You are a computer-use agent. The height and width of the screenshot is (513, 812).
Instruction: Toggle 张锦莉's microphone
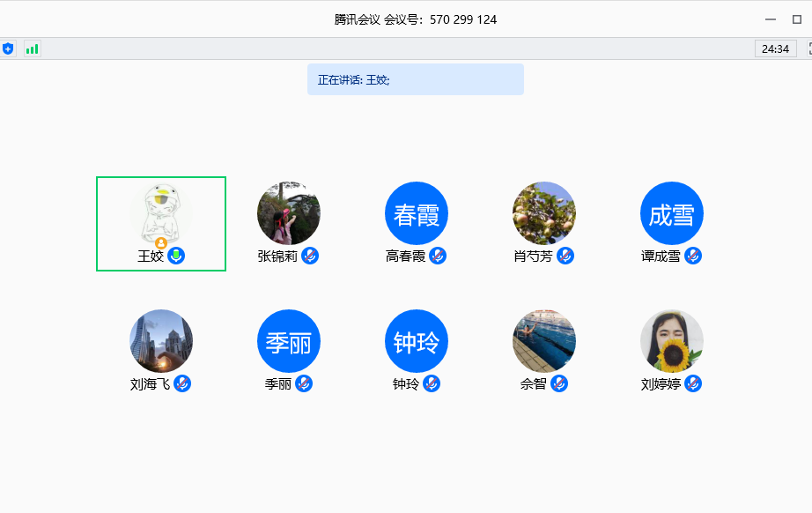(310, 256)
